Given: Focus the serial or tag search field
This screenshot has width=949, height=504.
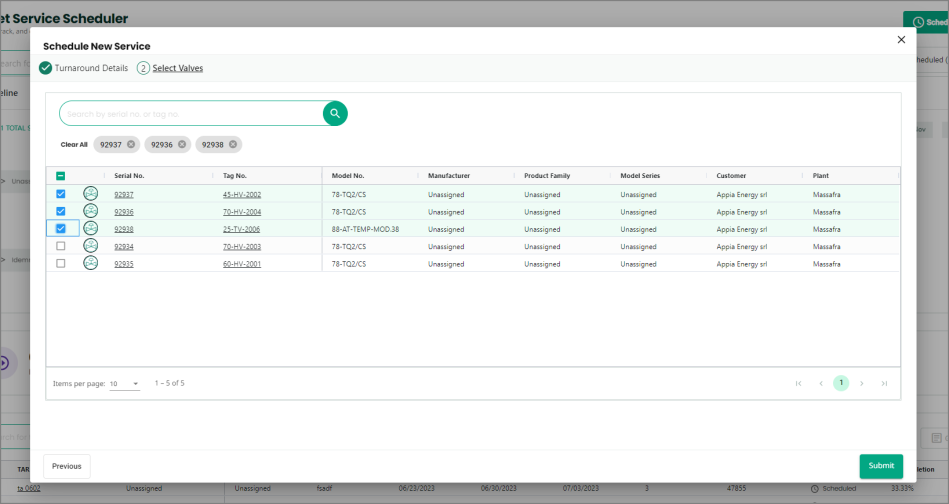Looking at the screenshot, I should point(190,114).
